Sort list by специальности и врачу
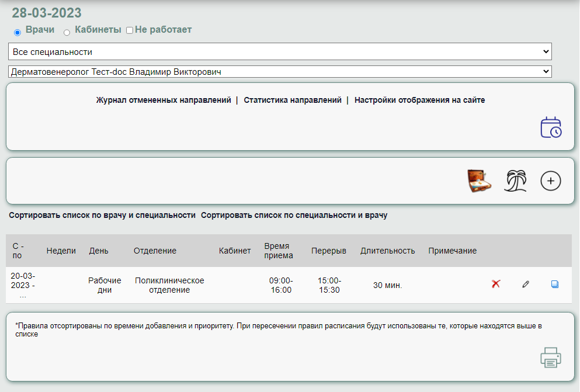This screenshot has width=580, height=392. coord(294,215)
